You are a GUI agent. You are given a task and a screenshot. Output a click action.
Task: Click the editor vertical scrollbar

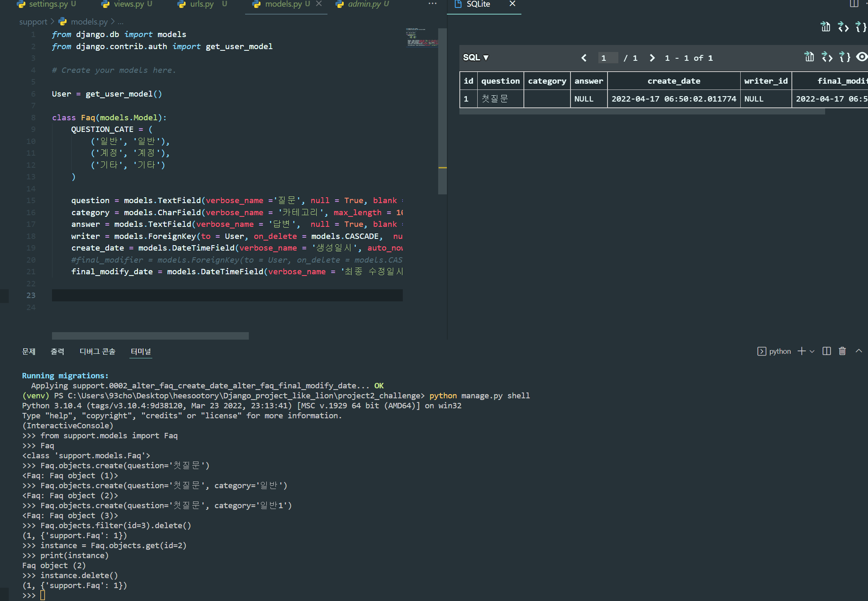[x=442, y=111]
